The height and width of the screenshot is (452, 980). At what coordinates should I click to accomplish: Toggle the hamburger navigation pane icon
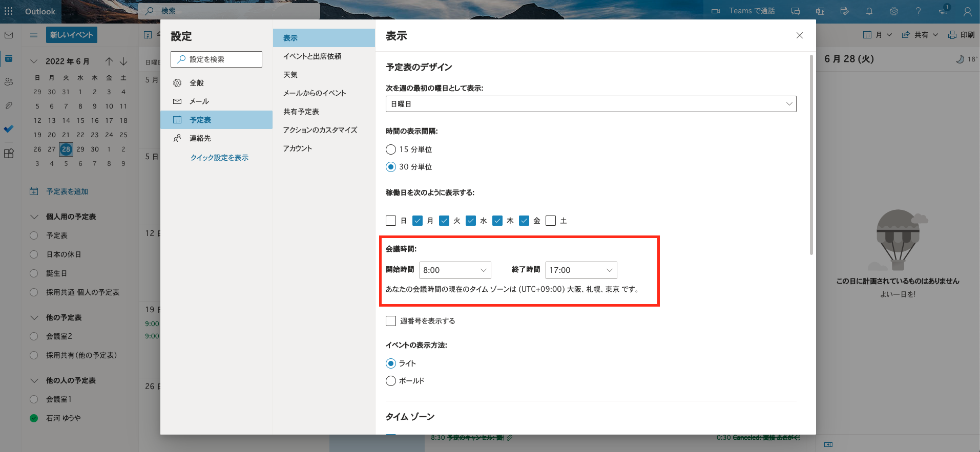coord(34,35)
